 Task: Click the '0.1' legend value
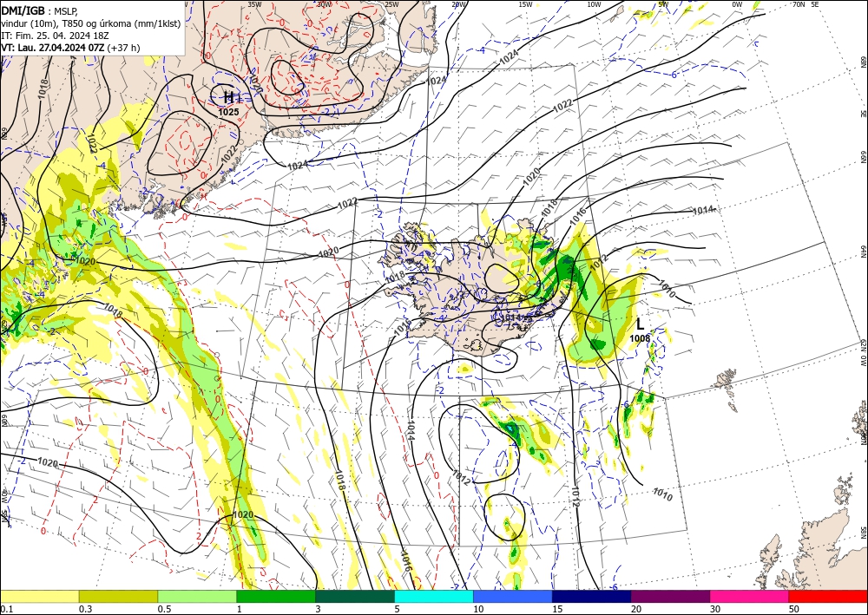[6, 609]
